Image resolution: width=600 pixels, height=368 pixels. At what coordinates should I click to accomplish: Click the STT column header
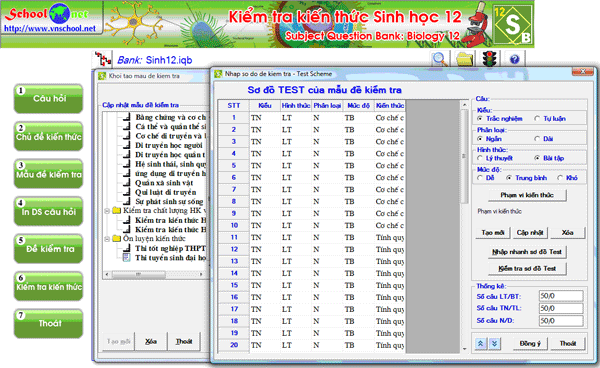(x=234, y=106)
